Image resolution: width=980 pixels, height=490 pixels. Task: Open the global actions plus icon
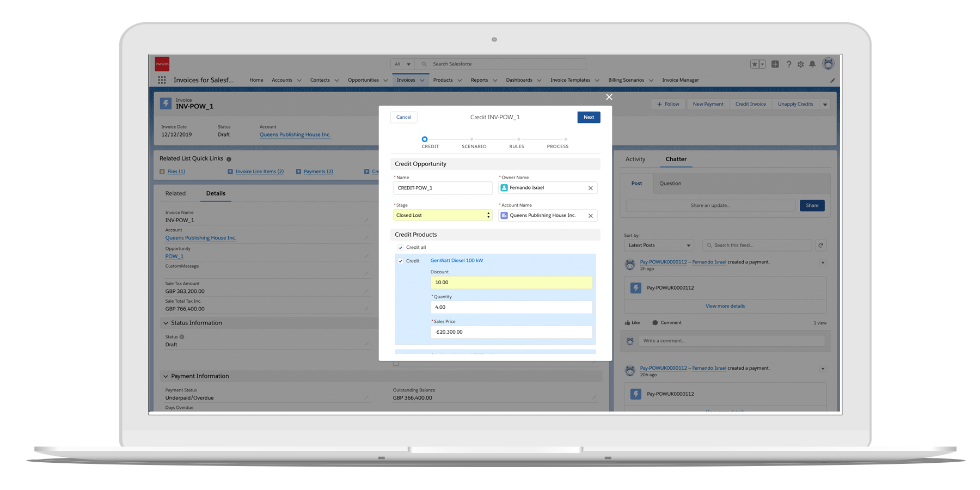[x=775, y=64]
